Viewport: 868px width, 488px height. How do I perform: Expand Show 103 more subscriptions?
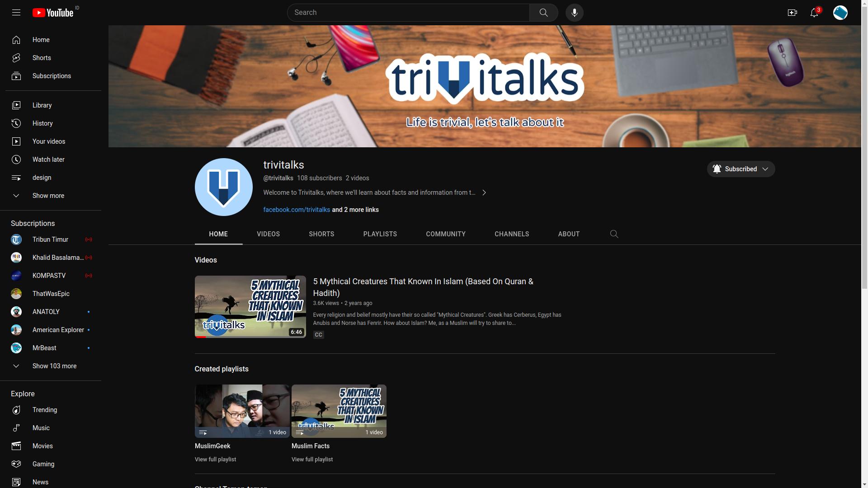point(54,366)
